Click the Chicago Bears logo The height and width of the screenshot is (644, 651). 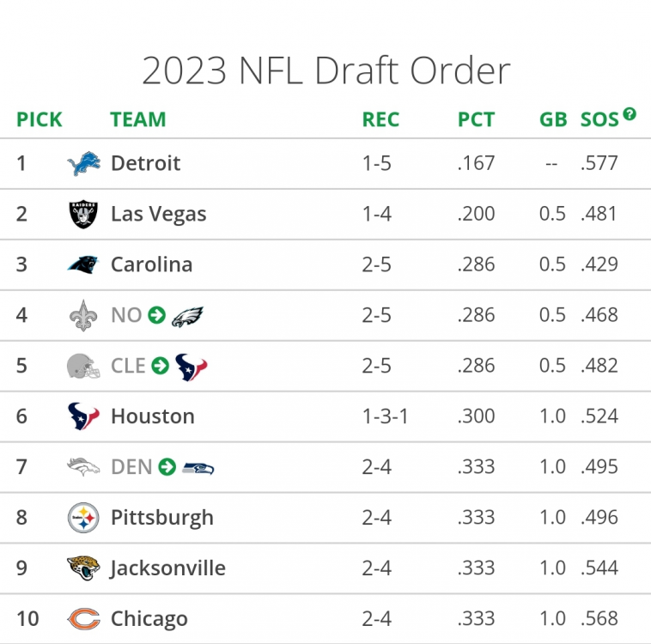pos(83,619)
